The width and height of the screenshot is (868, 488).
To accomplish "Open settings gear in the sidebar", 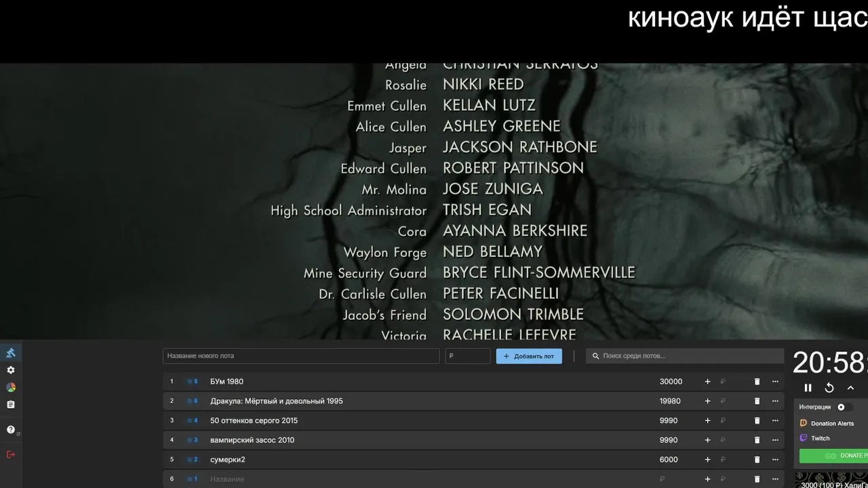I will (x=11, y=370).
